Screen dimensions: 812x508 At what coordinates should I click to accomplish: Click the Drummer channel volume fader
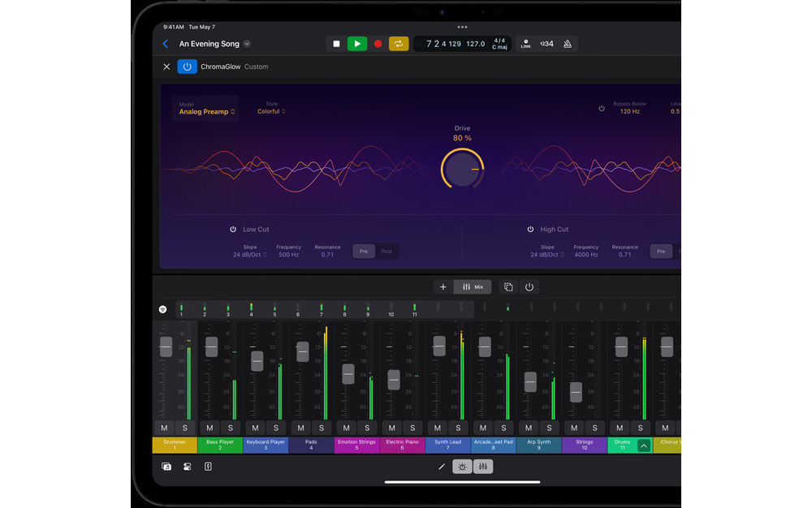(x=166, y=347)
